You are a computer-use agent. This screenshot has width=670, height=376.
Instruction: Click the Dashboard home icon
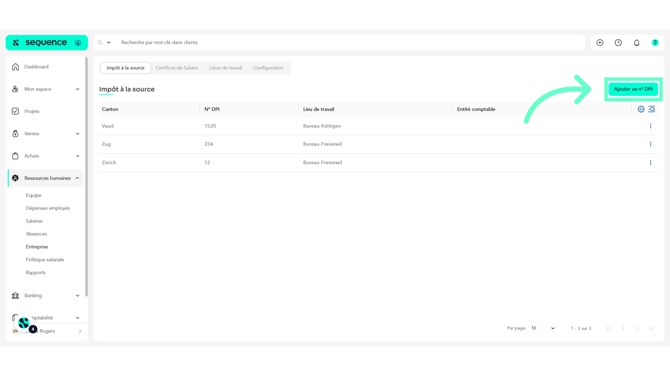click(x=15, y=67)
